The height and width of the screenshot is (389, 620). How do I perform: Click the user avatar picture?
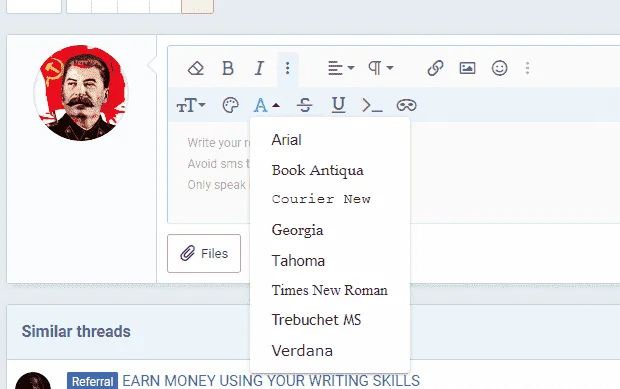[x=81, y=93]
